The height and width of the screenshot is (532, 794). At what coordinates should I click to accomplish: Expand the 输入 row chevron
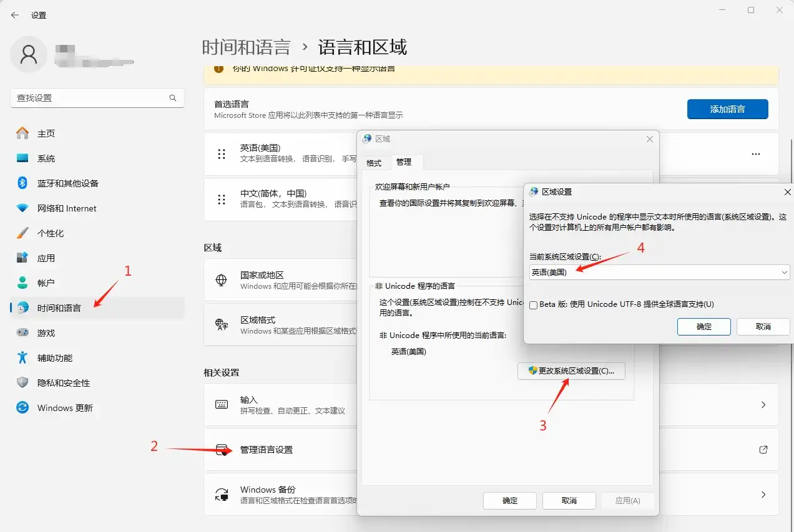click(763, 405)
